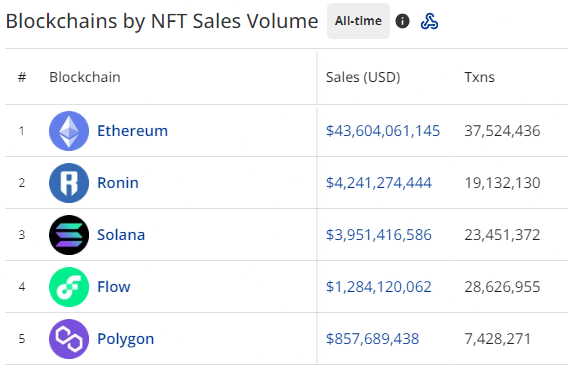Open the Flow blockchain link
568x365 pixels.
[x=114, y=287]
